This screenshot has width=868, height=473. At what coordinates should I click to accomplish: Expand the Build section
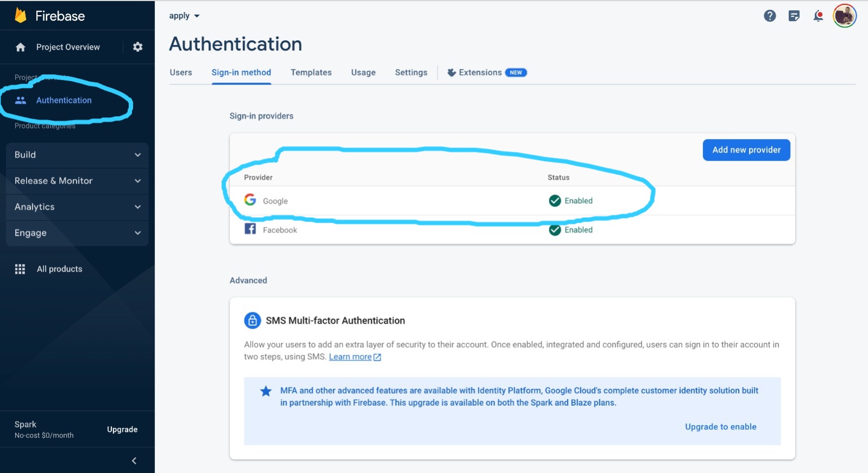[77, 155]
